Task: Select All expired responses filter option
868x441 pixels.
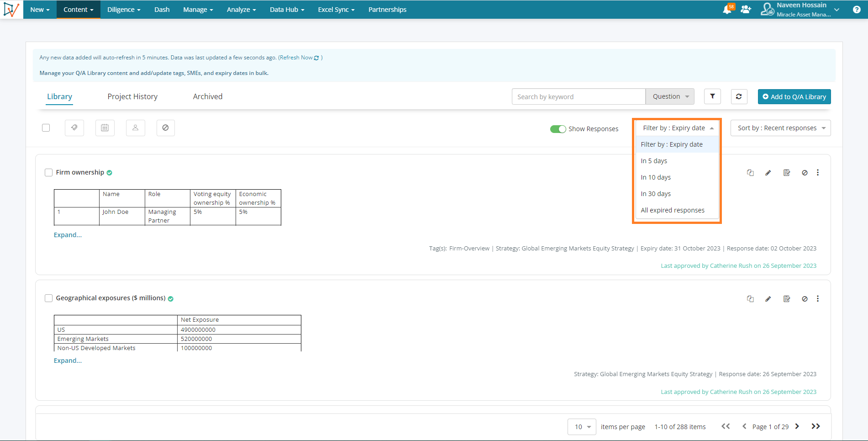Action: pyautogui.click(x=677, y=210)
